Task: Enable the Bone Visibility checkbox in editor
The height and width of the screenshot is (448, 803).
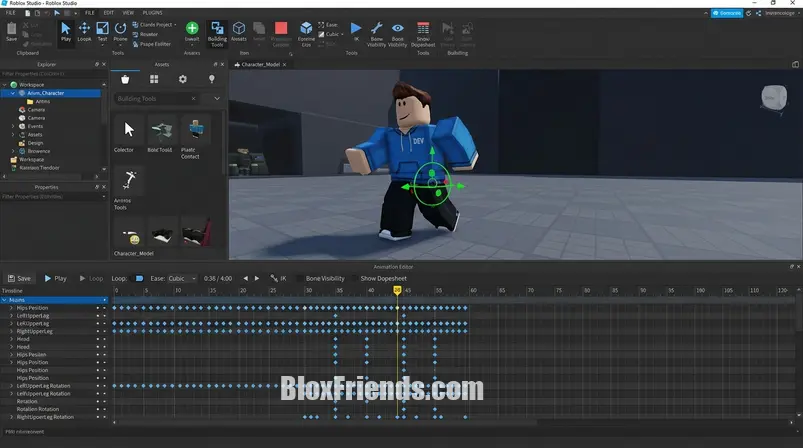Action: pyautogui.click(x=300, y=279)
